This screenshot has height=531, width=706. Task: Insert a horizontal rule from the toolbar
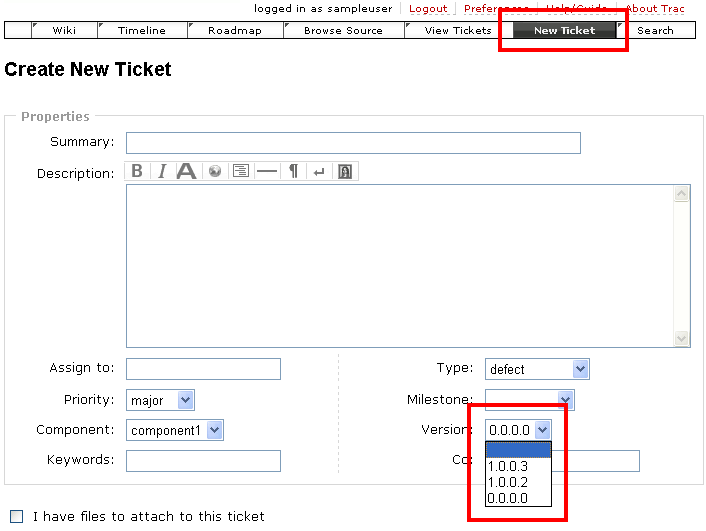coord(266,171)
